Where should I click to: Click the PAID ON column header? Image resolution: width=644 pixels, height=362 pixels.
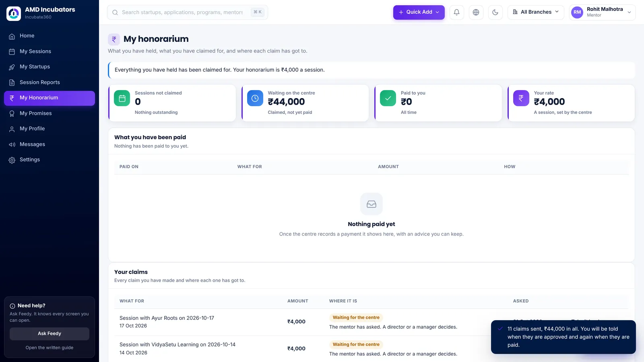coord(129,167)
